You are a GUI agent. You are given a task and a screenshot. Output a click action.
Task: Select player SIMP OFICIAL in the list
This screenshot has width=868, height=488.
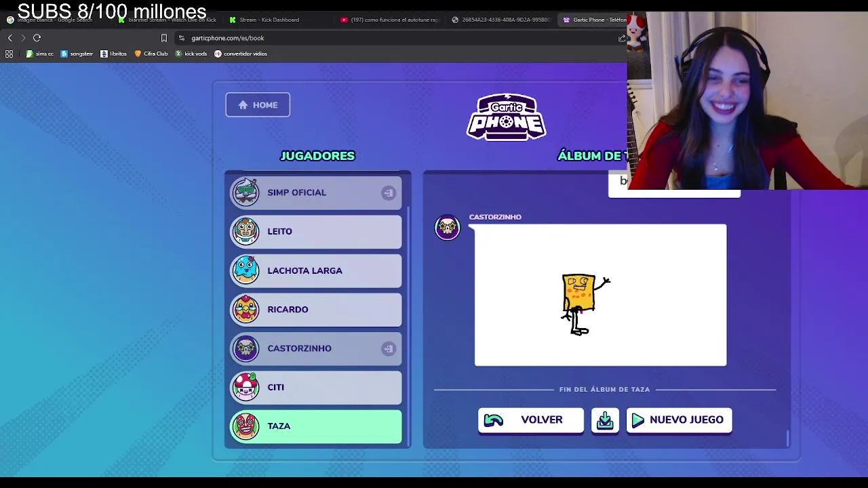316,192
